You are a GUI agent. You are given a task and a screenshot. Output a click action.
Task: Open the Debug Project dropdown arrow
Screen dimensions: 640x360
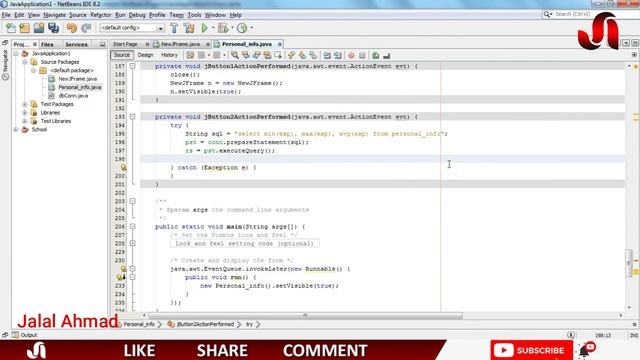[x=232, y=28]
